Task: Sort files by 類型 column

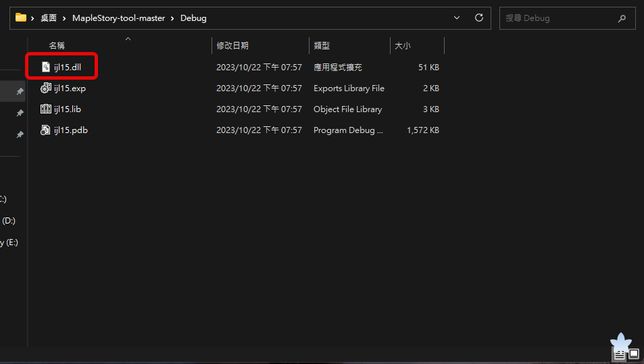Action: (322, 45)
